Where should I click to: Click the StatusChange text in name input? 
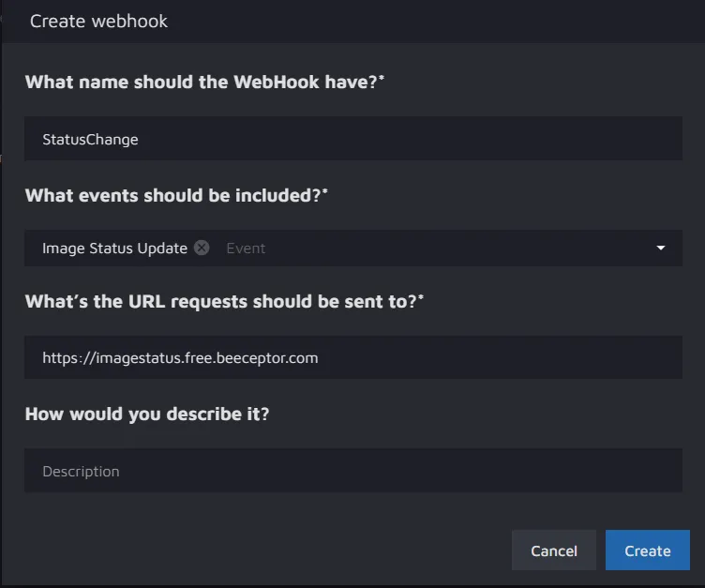[x=90, y=140]
